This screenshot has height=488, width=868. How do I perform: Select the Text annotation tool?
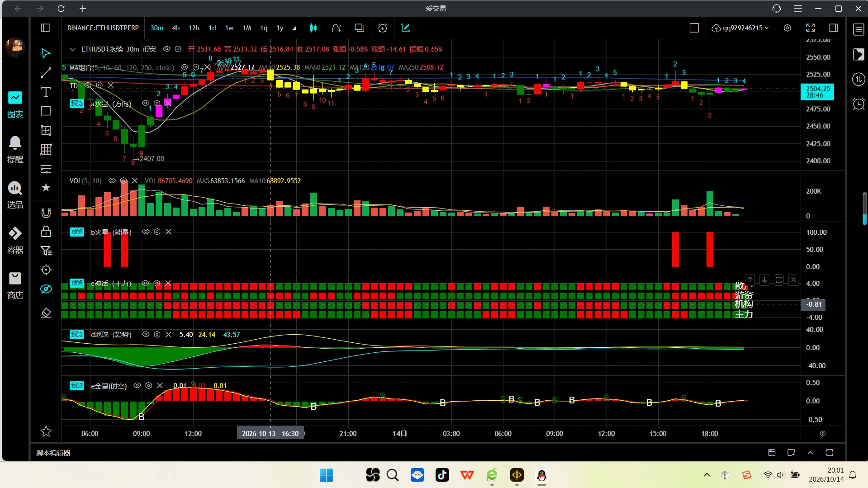(46, 92)
